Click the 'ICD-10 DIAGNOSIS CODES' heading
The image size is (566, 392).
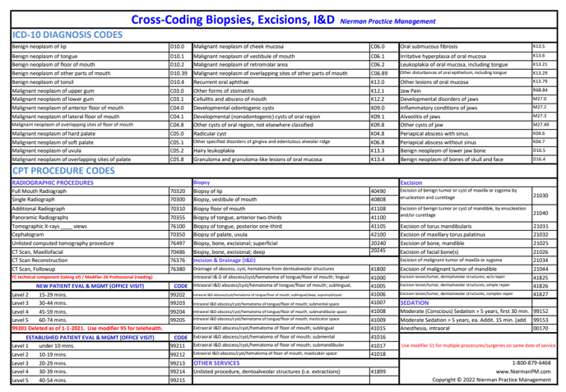67,35
